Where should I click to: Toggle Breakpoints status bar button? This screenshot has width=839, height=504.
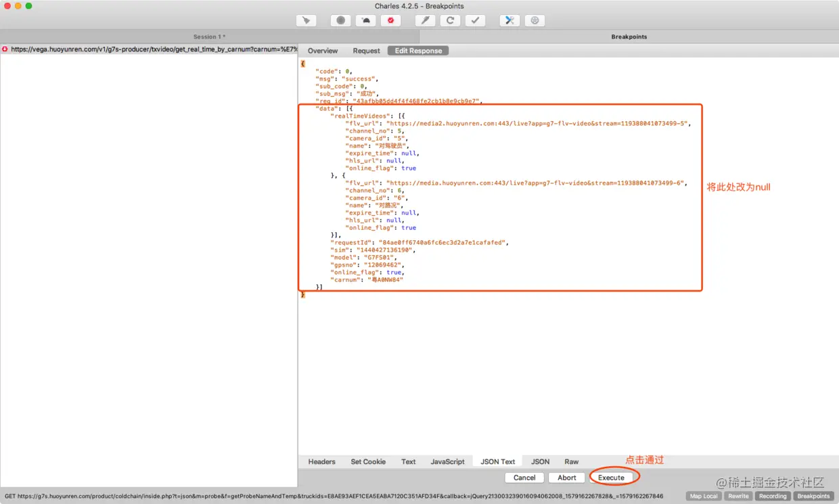click(813, 496)
